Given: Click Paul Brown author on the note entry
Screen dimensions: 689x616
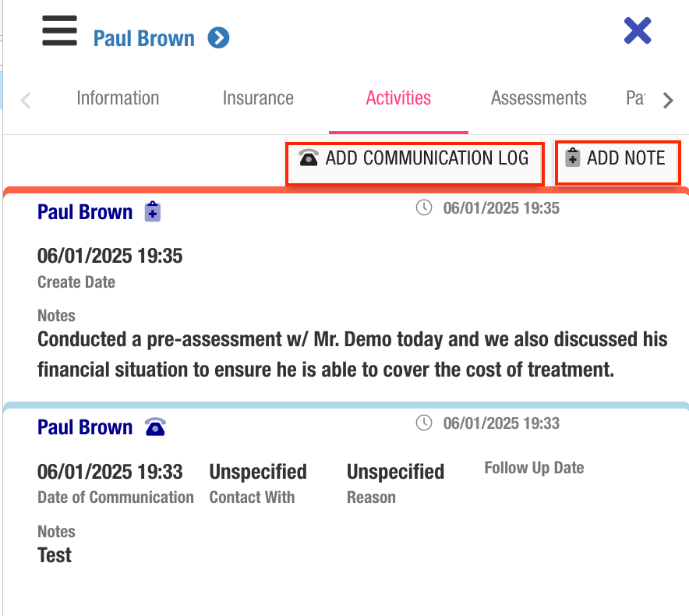Looking at the screenshot, I should 85,212.
